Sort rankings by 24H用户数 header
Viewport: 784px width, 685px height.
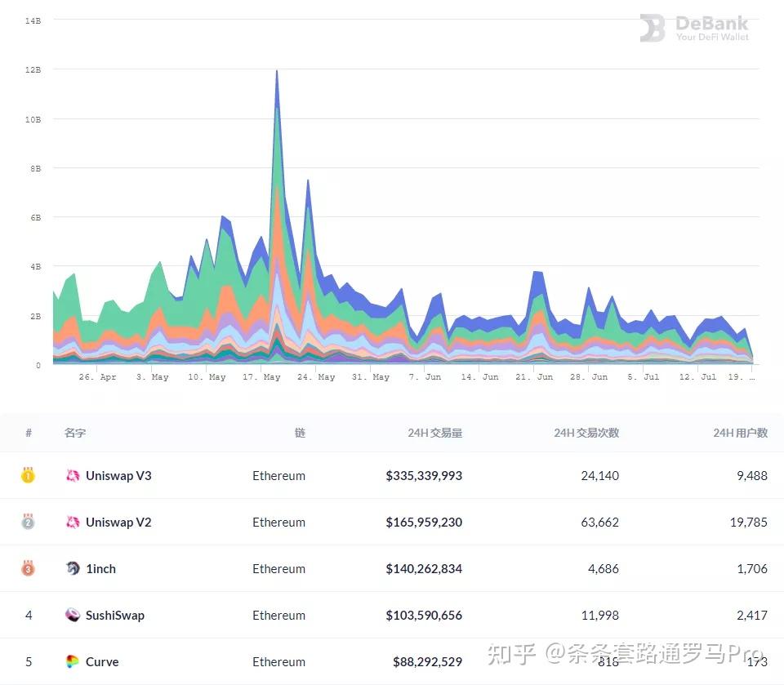tap(741, 434)
